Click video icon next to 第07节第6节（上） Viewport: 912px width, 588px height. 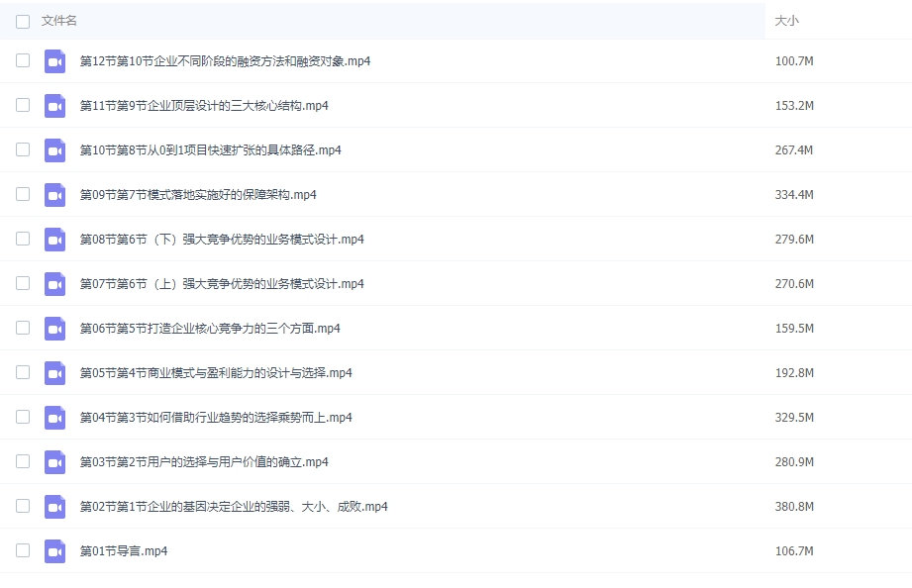coord(54,284)
